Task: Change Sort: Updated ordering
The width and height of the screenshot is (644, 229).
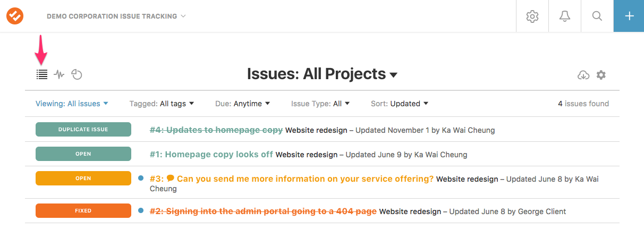Action: (400, 104)
